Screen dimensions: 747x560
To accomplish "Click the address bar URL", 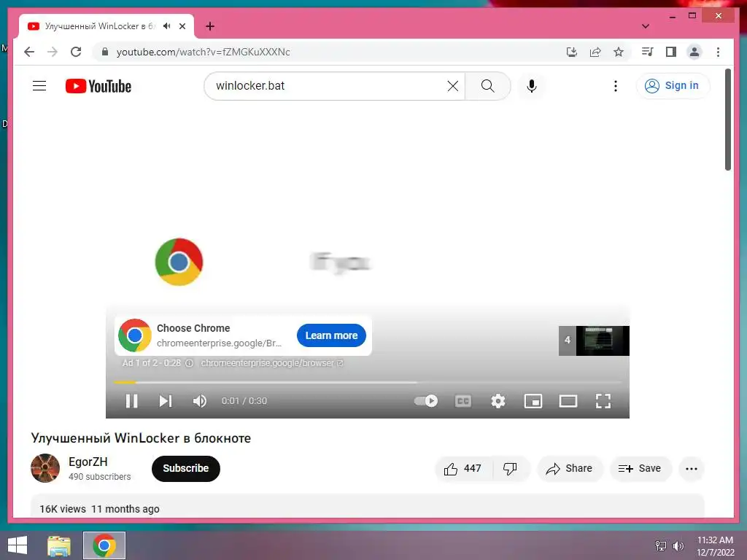I will [x=204, y=52].
